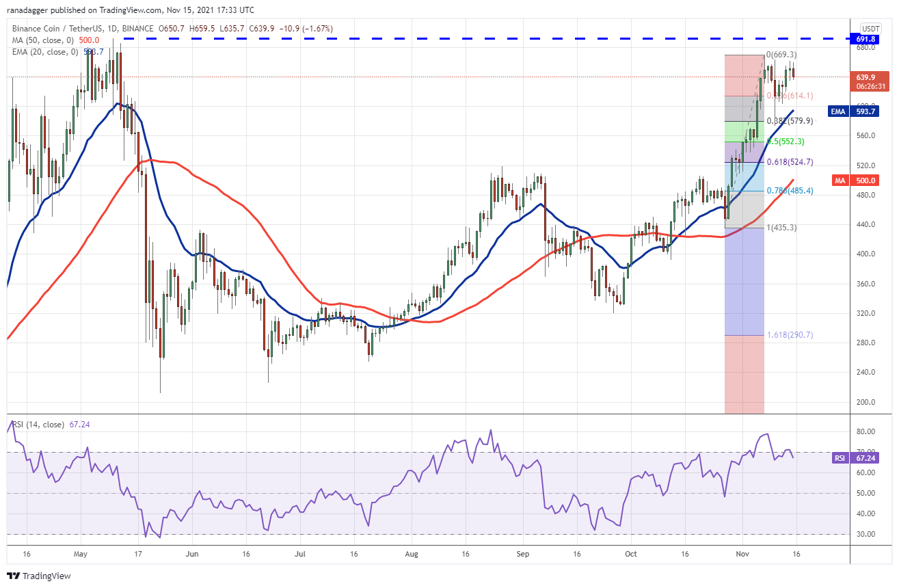Image resolution: width=899 pixels, height=588 pixels.
Task: Click the May label on time axis
Action: [x=81, y=554]
